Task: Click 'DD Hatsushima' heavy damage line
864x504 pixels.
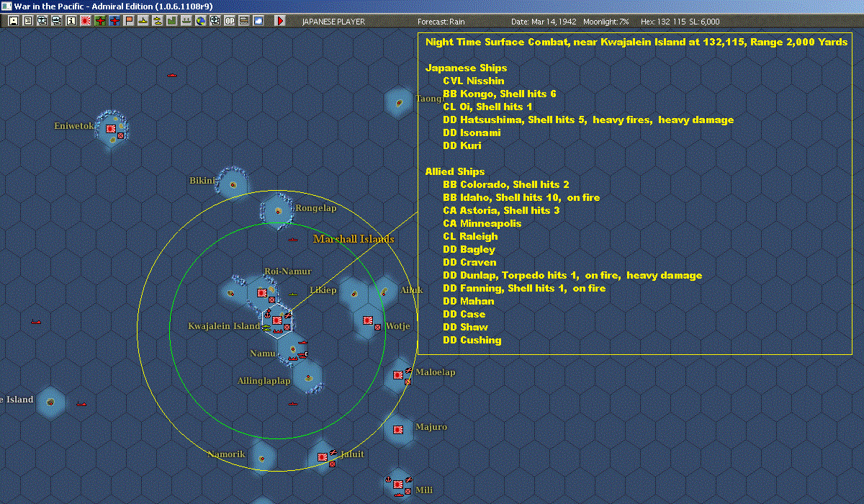Action: tap(588, 120)
